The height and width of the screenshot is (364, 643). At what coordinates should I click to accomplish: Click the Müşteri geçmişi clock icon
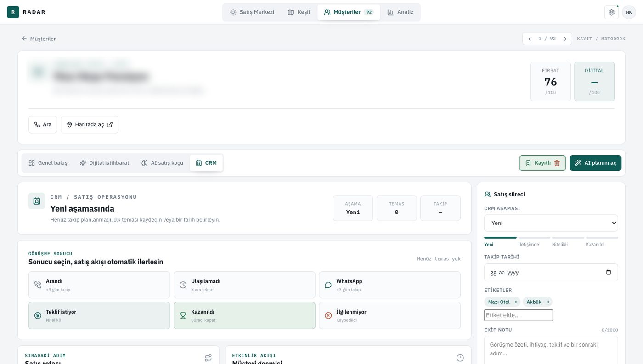tap(460, 358)
